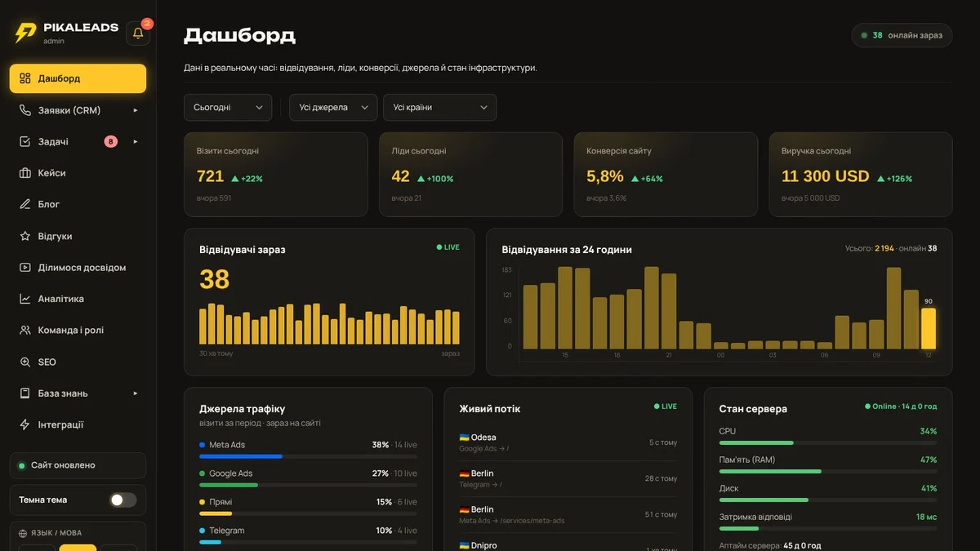Image resolution: width=980 pixels, height=551 pixels.
Task: Click the Блог pencil icon
Action: click(x=24, y=204)
